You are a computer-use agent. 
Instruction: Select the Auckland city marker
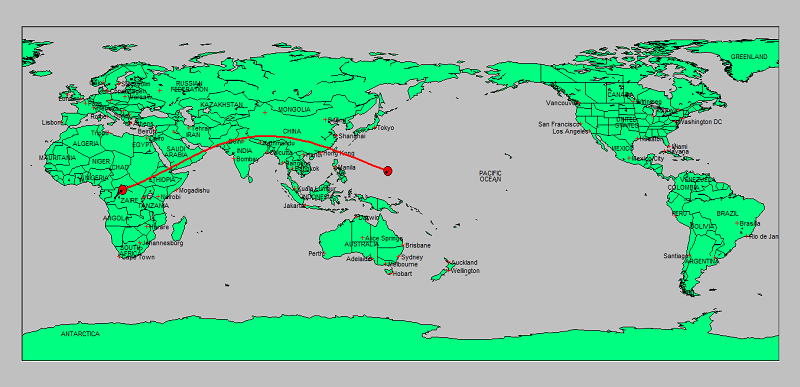point(448,263)
